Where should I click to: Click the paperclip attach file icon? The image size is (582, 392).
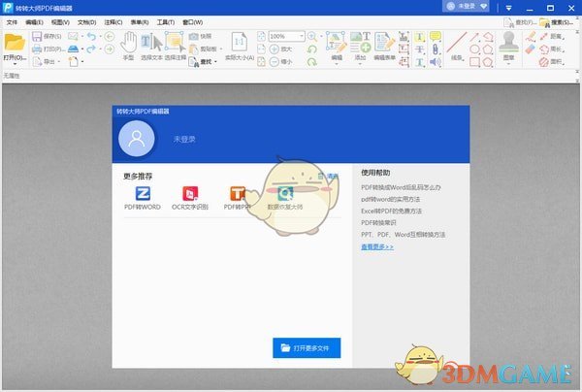tap(436, 49)
